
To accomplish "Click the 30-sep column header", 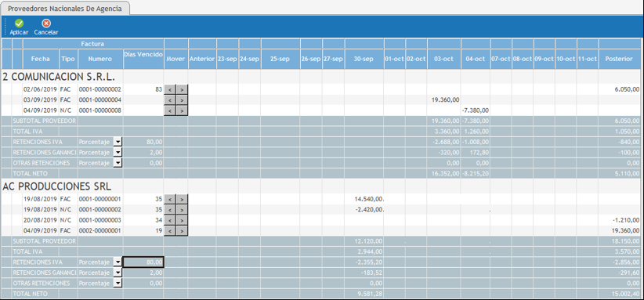I will pos(364,59).
